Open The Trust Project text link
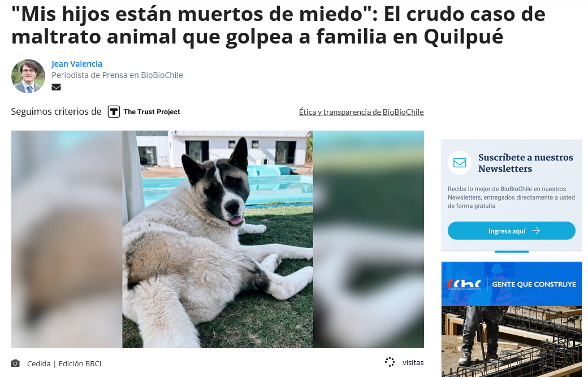Screen dimensions: 588x377 coord(152,112)
